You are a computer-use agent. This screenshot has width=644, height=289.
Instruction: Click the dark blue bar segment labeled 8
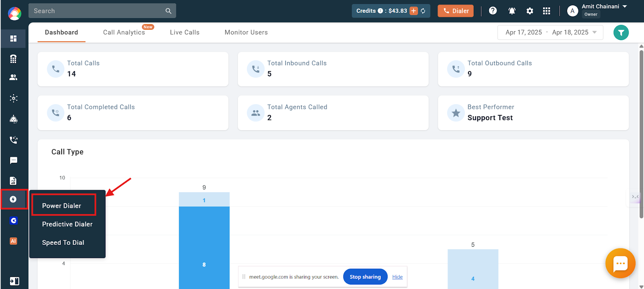point(204,248)
